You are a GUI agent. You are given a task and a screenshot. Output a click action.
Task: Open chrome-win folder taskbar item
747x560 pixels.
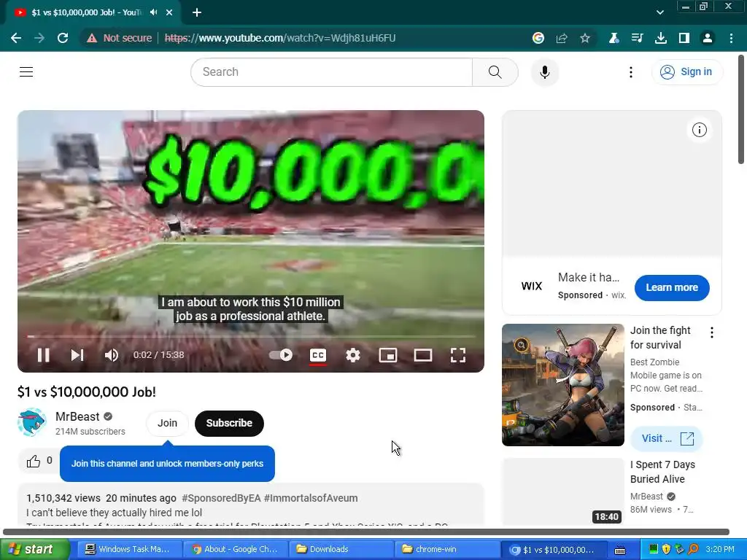[447, 549]
